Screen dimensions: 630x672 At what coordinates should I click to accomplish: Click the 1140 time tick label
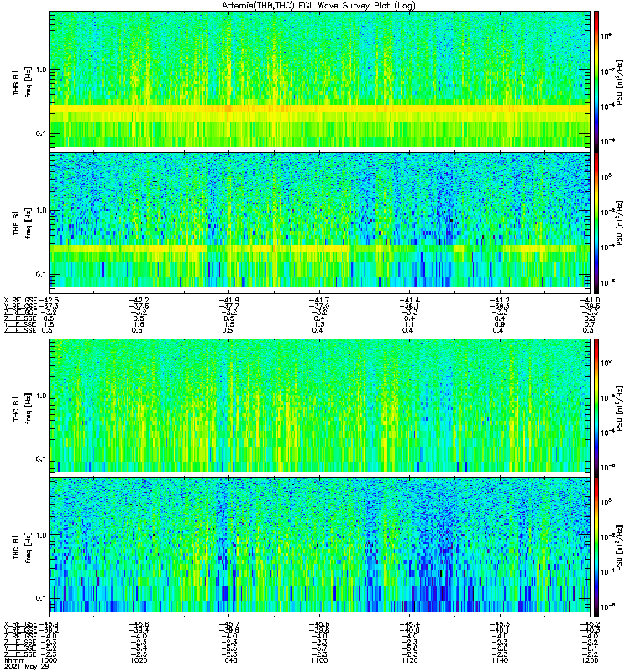(x=500, y=660)
